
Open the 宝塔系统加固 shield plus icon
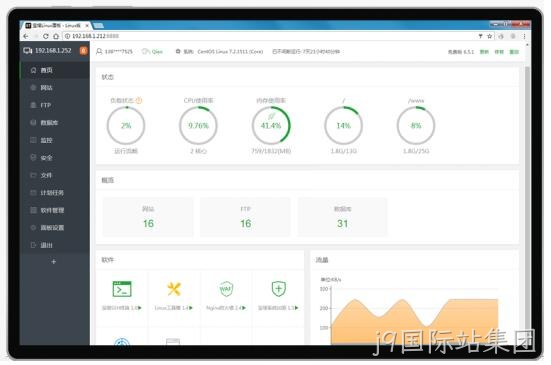[279, 289]
